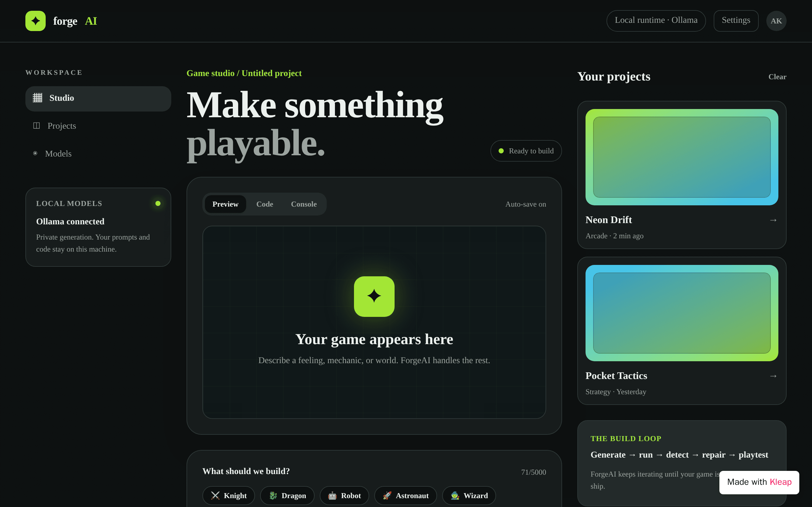Open the Settings button
This screenshot has width=812, height=507.
click(x=736, y=21)
